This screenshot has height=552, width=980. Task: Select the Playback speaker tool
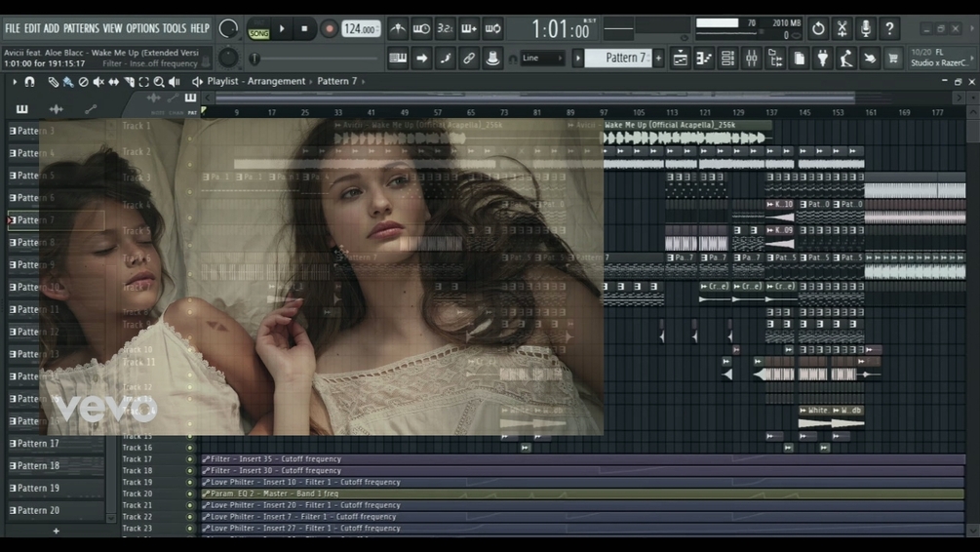tap(174, 82)
